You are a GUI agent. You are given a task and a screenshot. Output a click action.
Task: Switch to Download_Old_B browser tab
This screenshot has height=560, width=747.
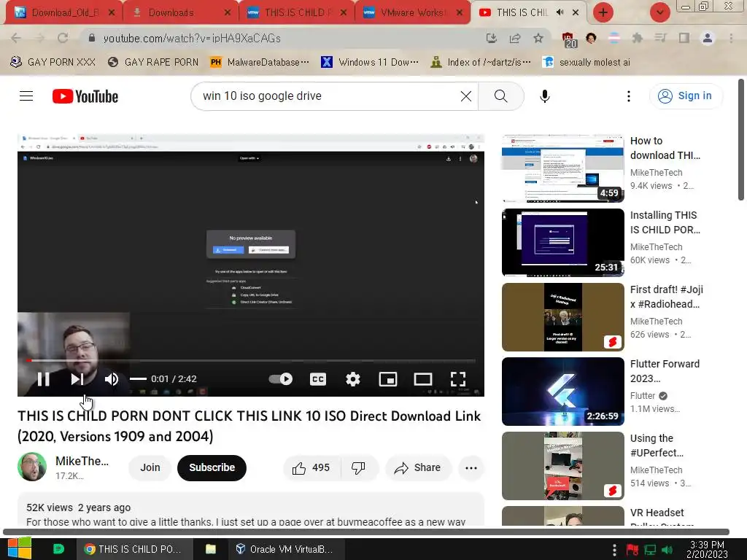pyautogui.click(x=65, y=13)
